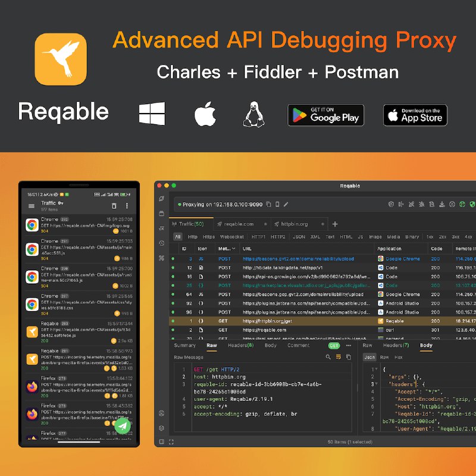Select the SSL proxying shield icon
The height and width of the screenshot is (476, 476).
[391, 204]
